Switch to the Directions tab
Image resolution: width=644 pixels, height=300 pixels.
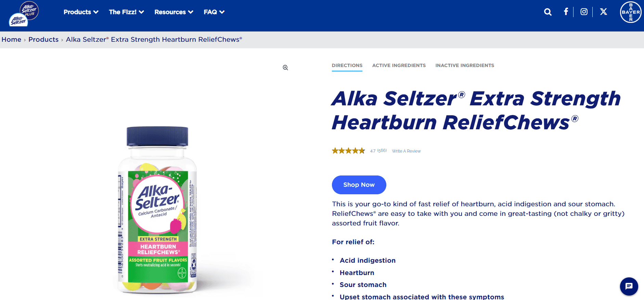pyautogui.click(x=347, y=65)
